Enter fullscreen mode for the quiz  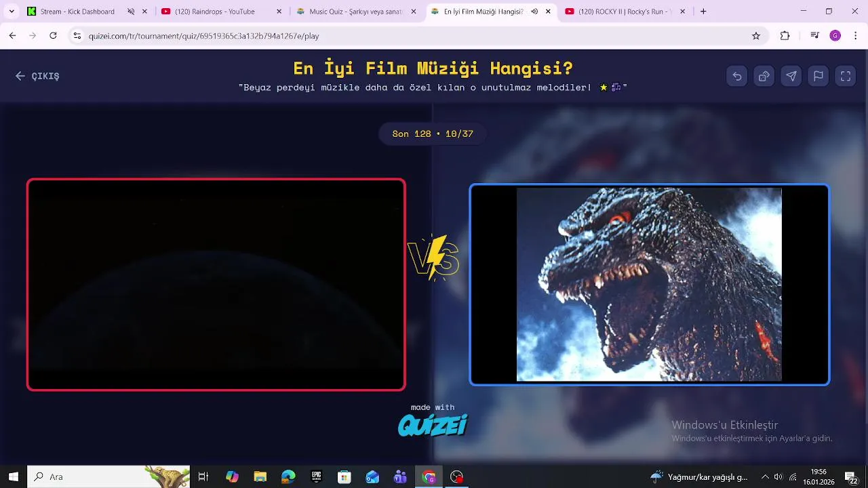[846, 76]
